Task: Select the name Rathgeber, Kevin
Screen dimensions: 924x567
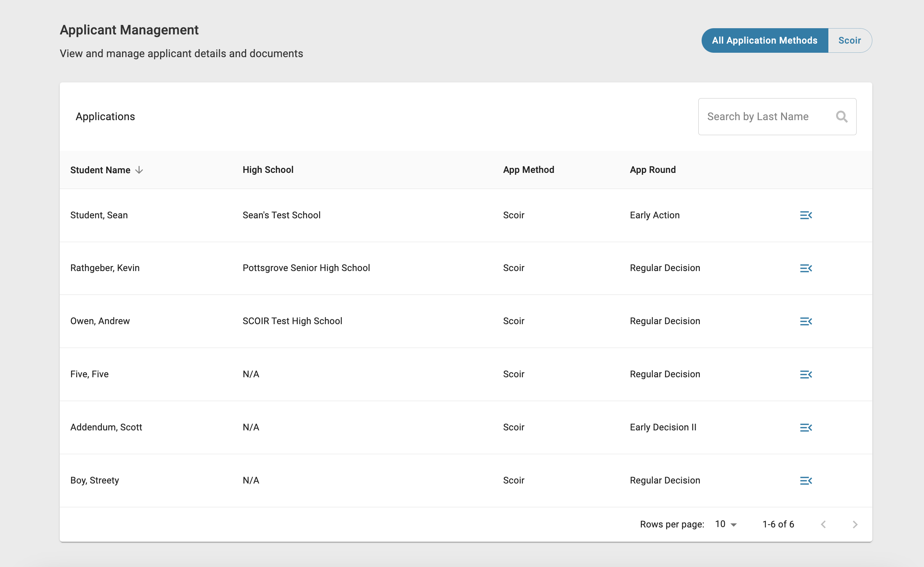Action: 105,268
